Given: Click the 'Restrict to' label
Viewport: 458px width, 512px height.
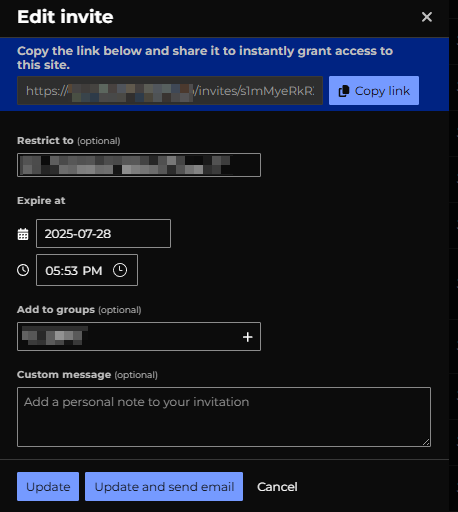Looking at the screenshot, I should pos(45,141).
